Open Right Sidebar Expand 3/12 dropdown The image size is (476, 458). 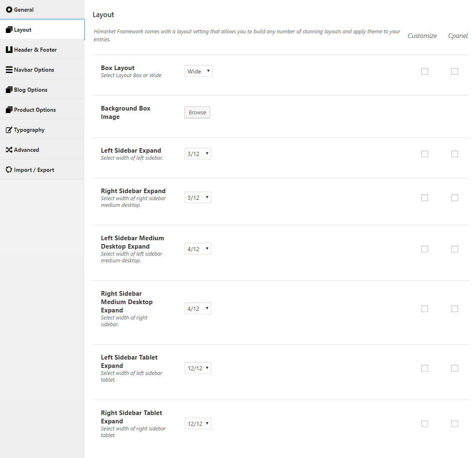point(198,198)
